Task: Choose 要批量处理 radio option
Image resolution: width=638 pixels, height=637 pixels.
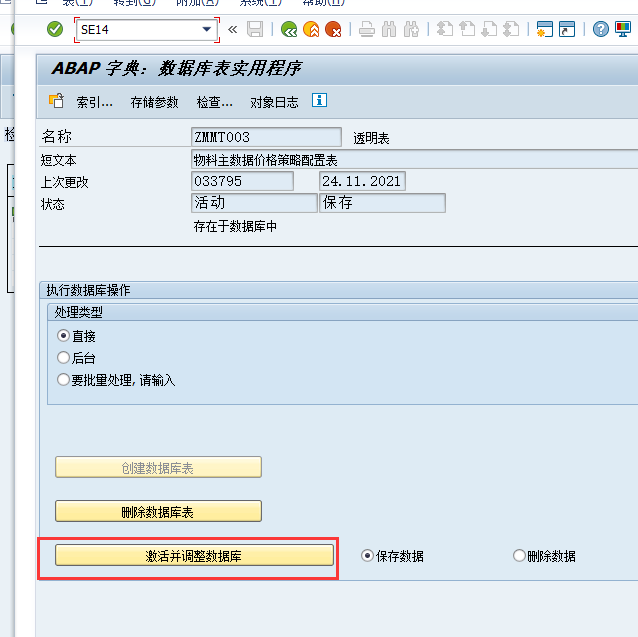Action: [x=64, y=380]
